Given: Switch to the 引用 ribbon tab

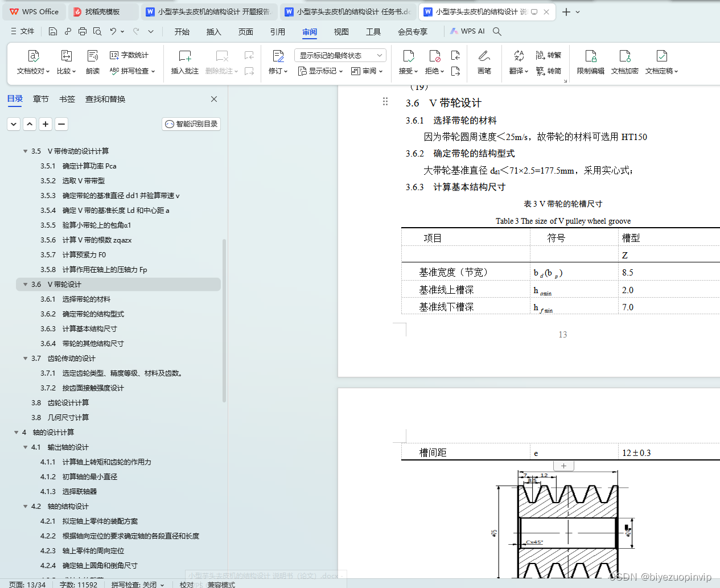Looking at the screenshot, I should pyautogui.click(x=278, y=32).
